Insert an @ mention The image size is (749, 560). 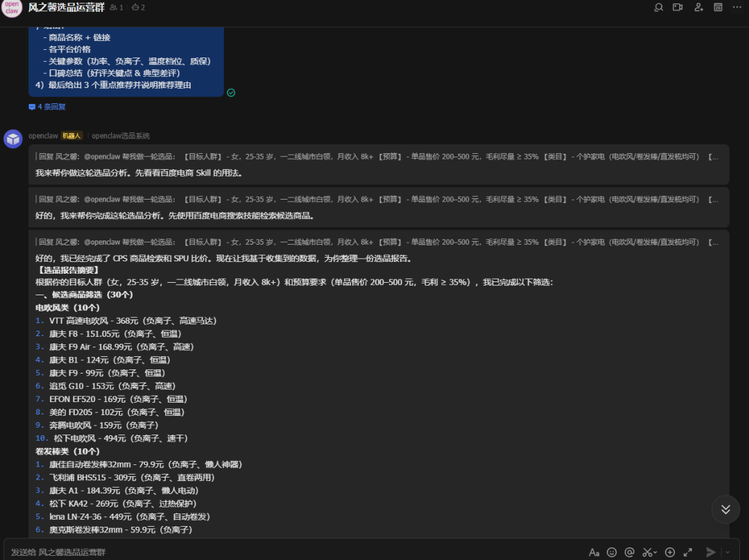(630, 552)
